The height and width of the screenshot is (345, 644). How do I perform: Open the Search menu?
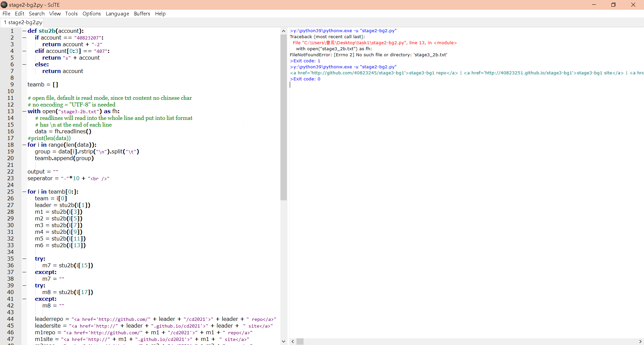coord(37,14)
